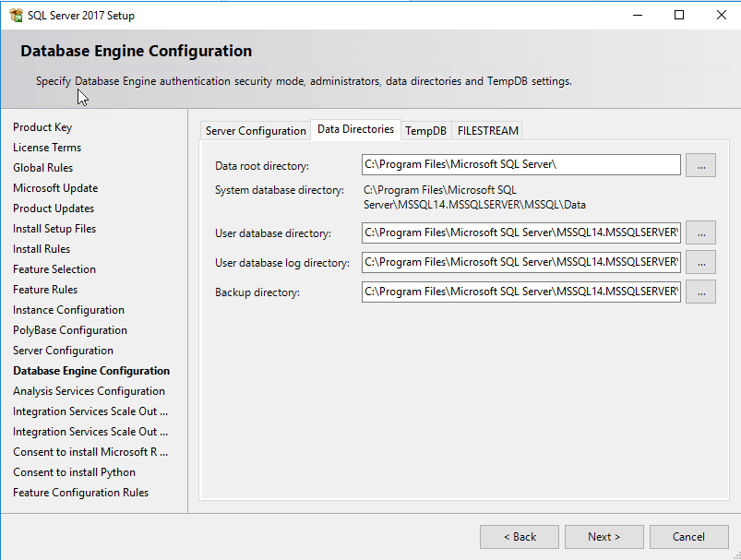Viewport: 741px width, 560px height.
Task: Maximize the SQL Server Setup window
Action: pos(679,15)
